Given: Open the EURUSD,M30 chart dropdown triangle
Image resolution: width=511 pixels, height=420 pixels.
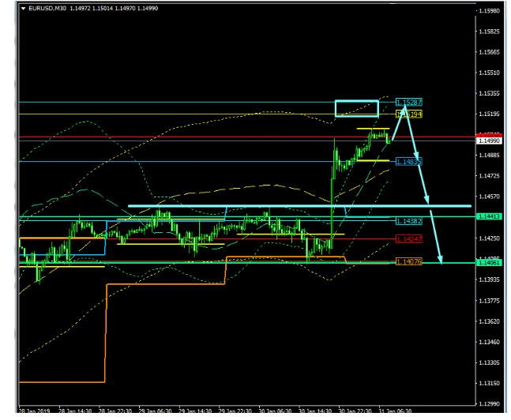Looking at the screenshot, I should click(x=24, y=9).
